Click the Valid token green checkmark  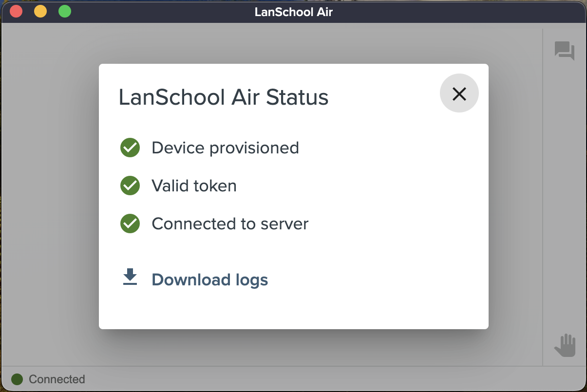pyautogui.click(x=130, y=186)
